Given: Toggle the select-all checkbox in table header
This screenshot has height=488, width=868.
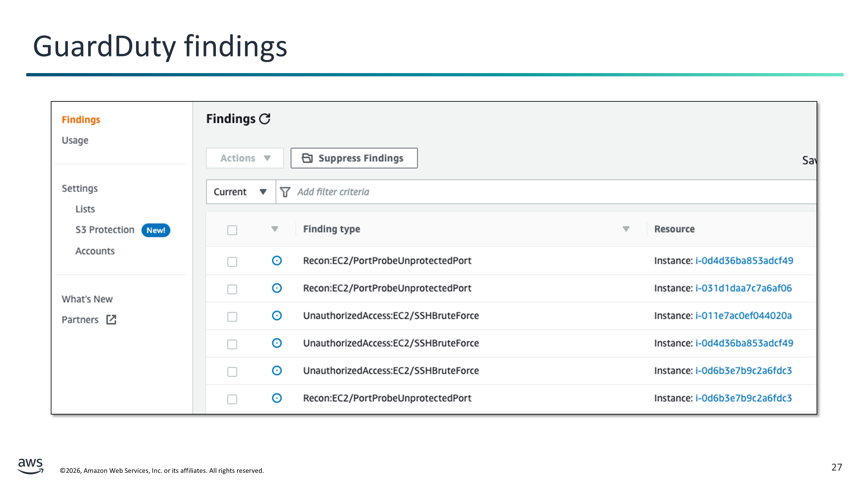Looking at the screenshot, I should pyautogui.click(x=232, y=230).
